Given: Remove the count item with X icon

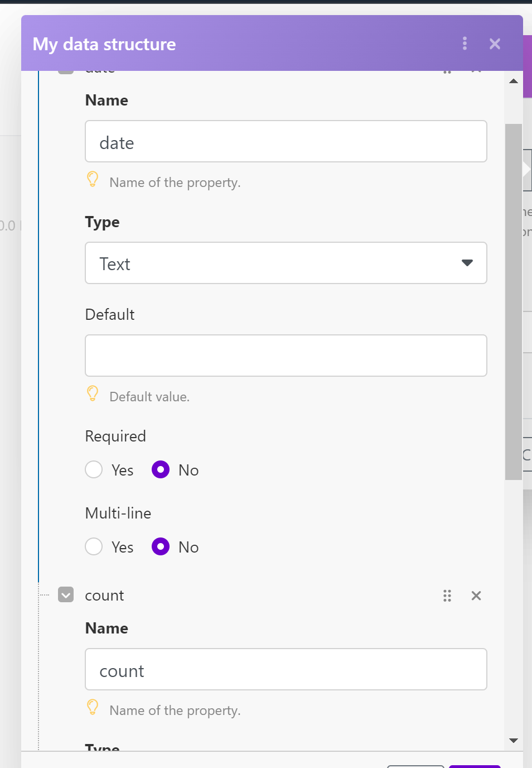Looking at the screenshot, I should pyautogui.click(x=476, y=596).
